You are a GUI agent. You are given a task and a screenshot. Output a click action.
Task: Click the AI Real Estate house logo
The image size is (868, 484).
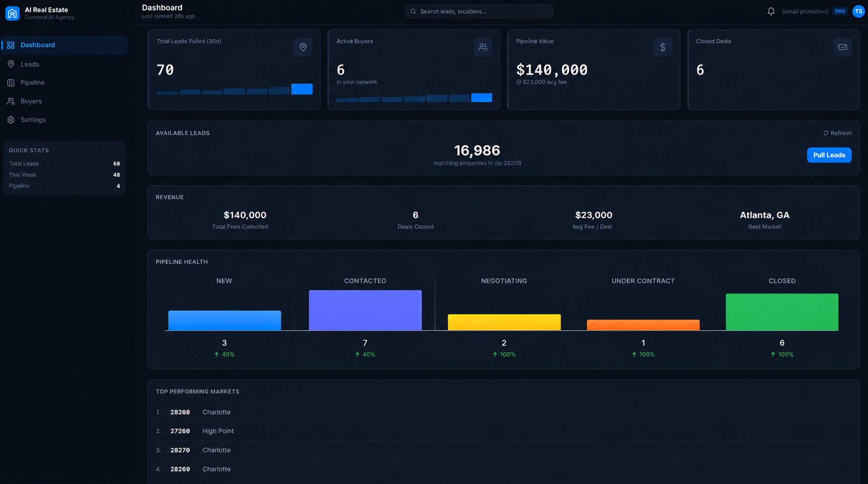(x=12, y=13)
